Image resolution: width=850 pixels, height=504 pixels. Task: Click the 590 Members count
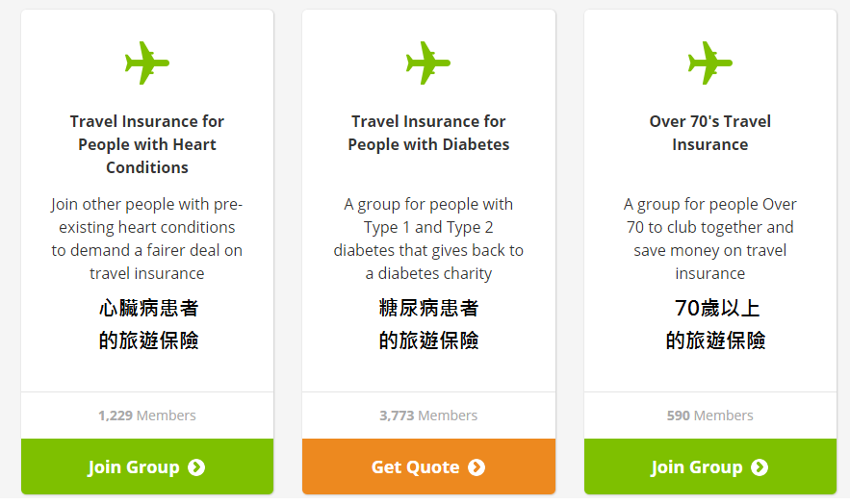point(710,416)
